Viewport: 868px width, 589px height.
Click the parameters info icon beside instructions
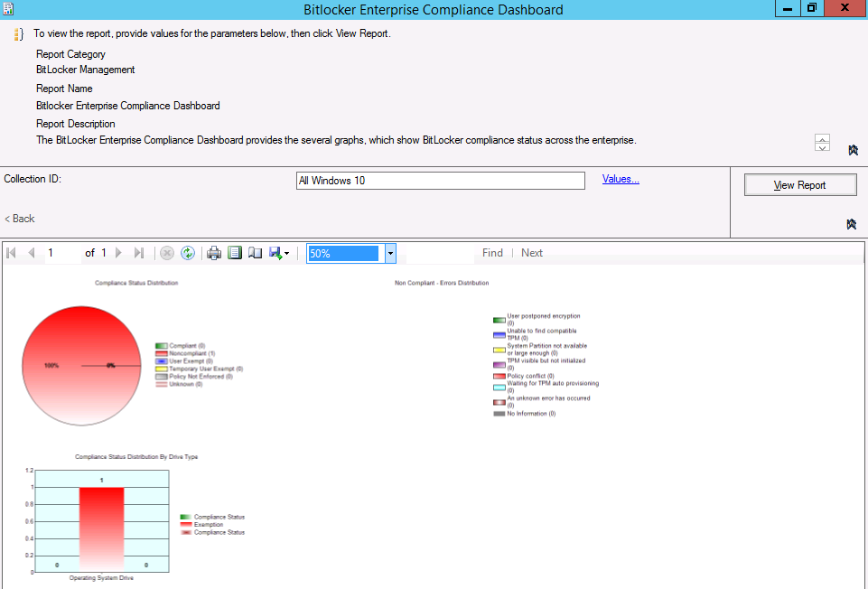point(19,34)
